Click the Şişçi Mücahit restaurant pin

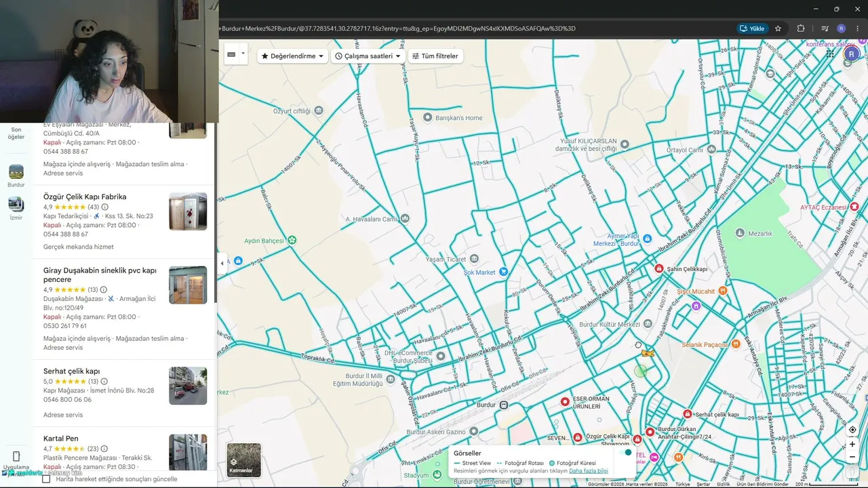click(723, 291)
